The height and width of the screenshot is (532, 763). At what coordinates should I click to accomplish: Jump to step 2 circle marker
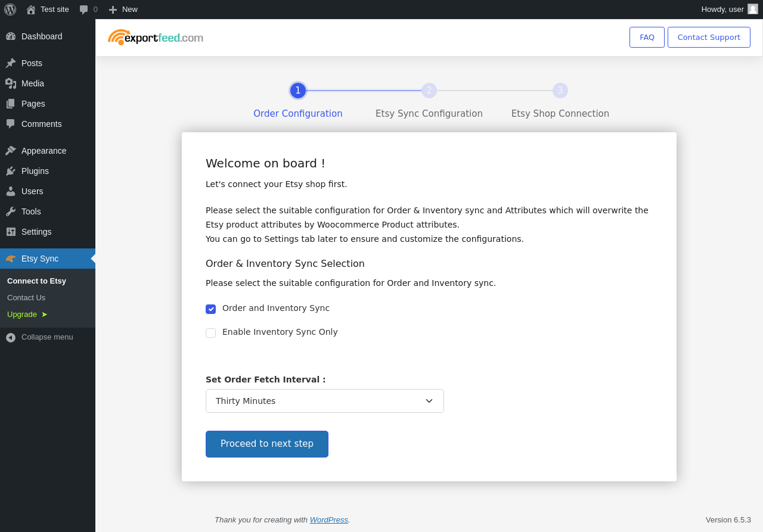(x=429, y=91)
